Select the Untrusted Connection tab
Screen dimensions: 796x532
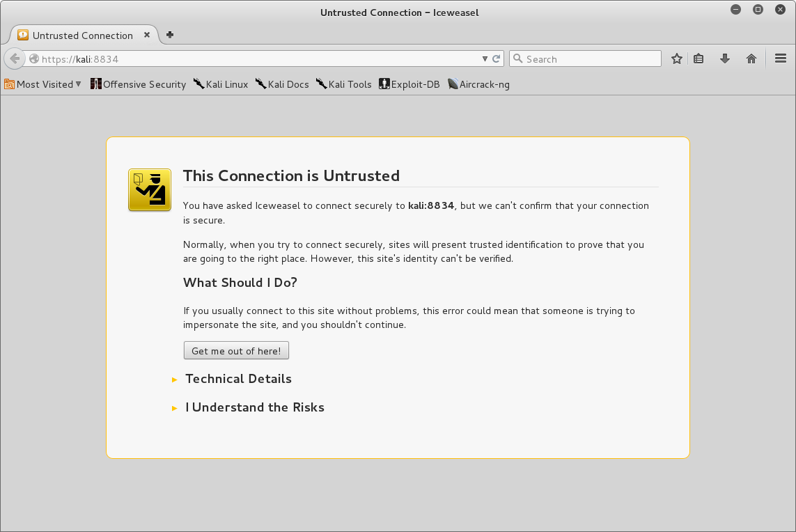(x=84, y=35)
